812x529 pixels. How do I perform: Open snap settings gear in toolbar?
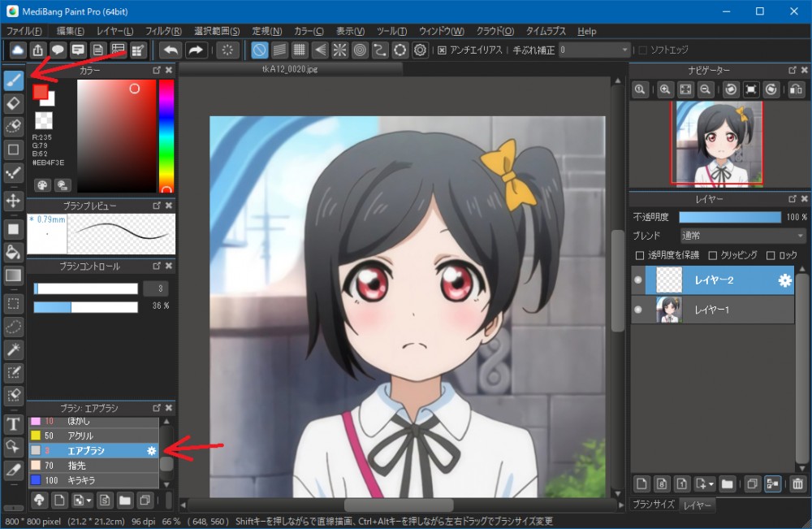click(x=420, y=50)
